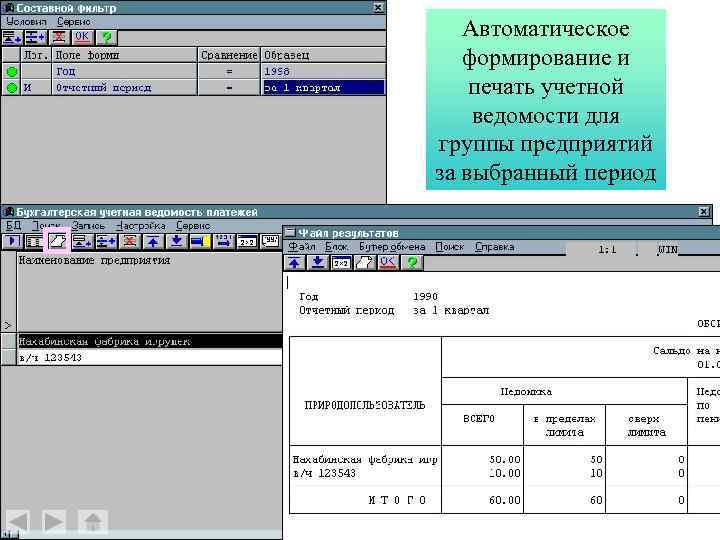
Task: Select the Год field cell
Action: [x=124, y=71]
